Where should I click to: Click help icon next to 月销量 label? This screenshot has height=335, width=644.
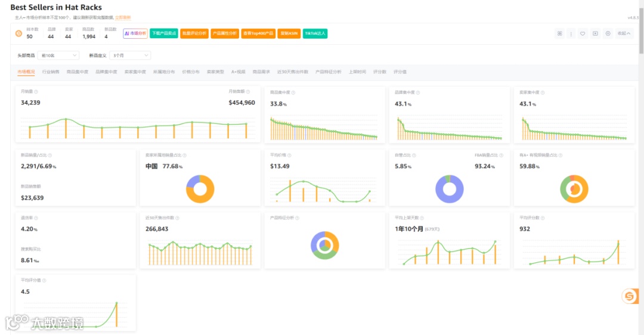pos(36,92)
